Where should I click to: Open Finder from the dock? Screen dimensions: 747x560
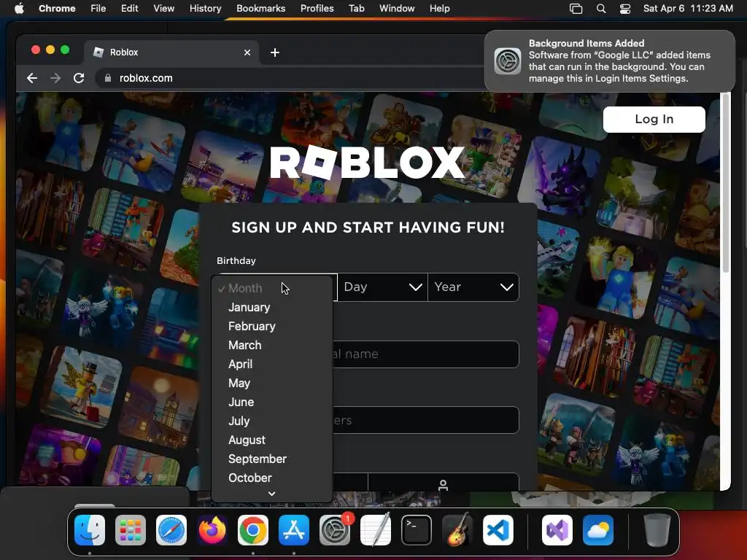tap(90, 530)
